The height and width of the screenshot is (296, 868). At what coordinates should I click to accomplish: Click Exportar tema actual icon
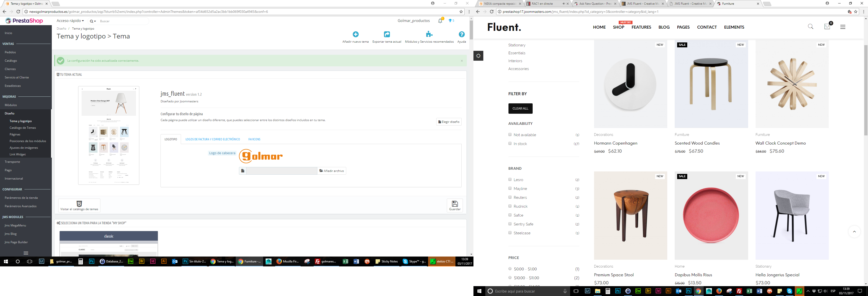pyautogui.click(x=386, y=34)
